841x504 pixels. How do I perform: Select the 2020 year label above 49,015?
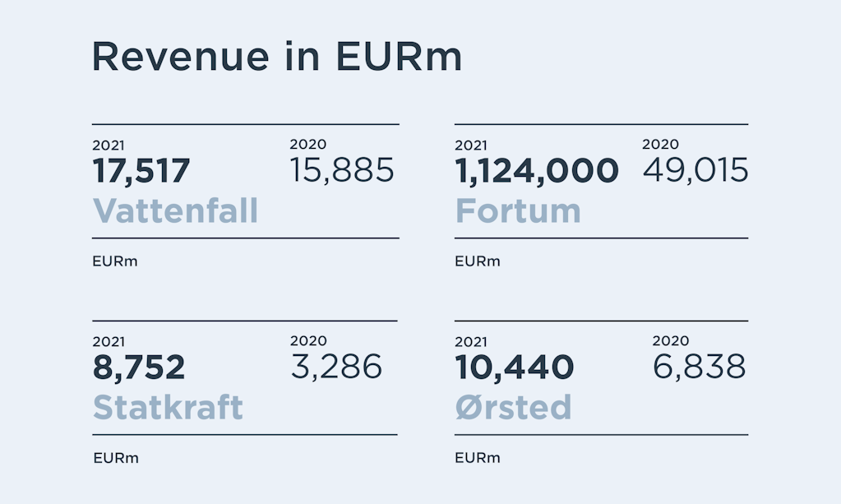click(660, 145)
